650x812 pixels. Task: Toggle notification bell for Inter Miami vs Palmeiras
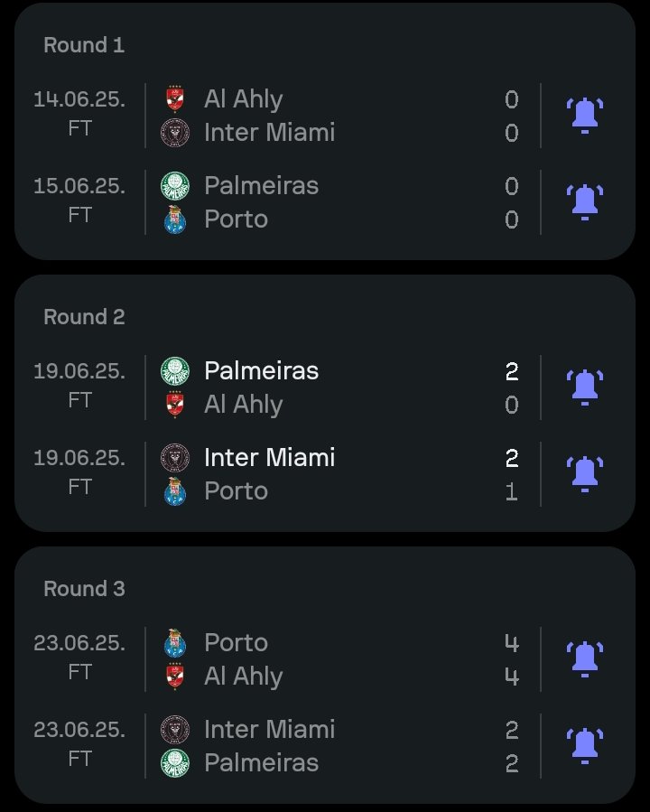(x=585, y=746)
